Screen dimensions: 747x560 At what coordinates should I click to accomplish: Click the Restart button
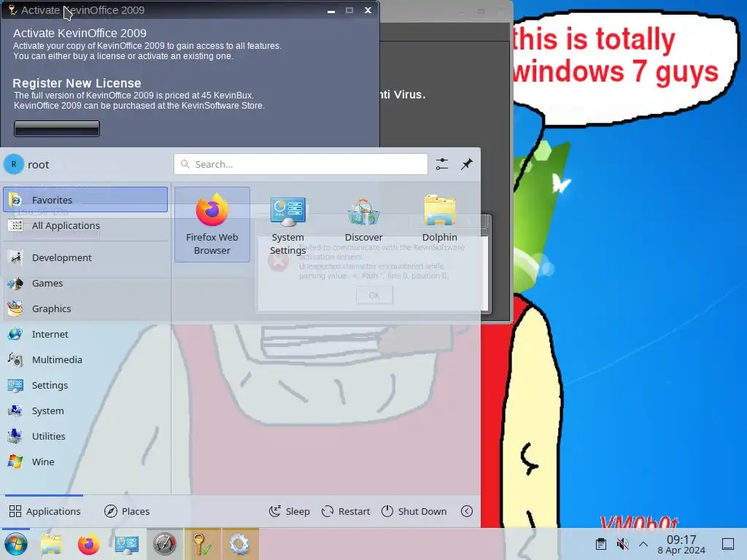tap(345, 511)
